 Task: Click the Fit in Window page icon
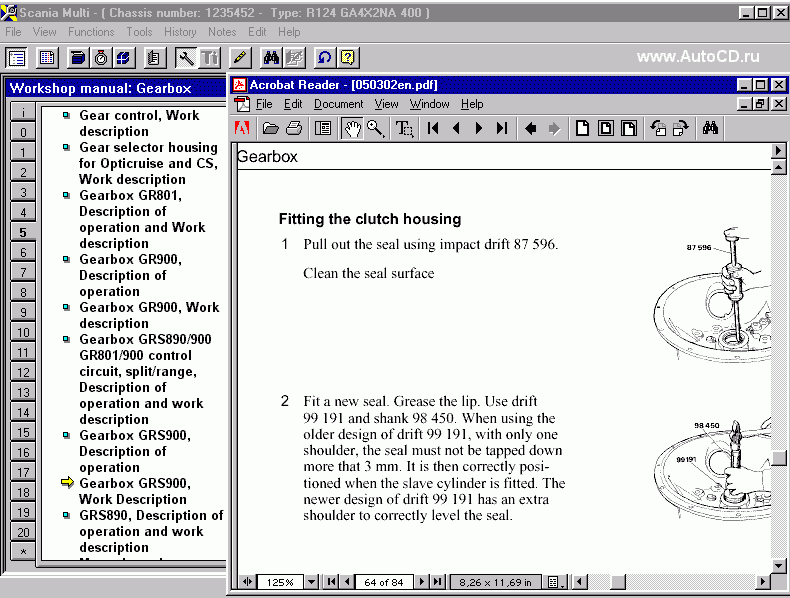[605, 128]
